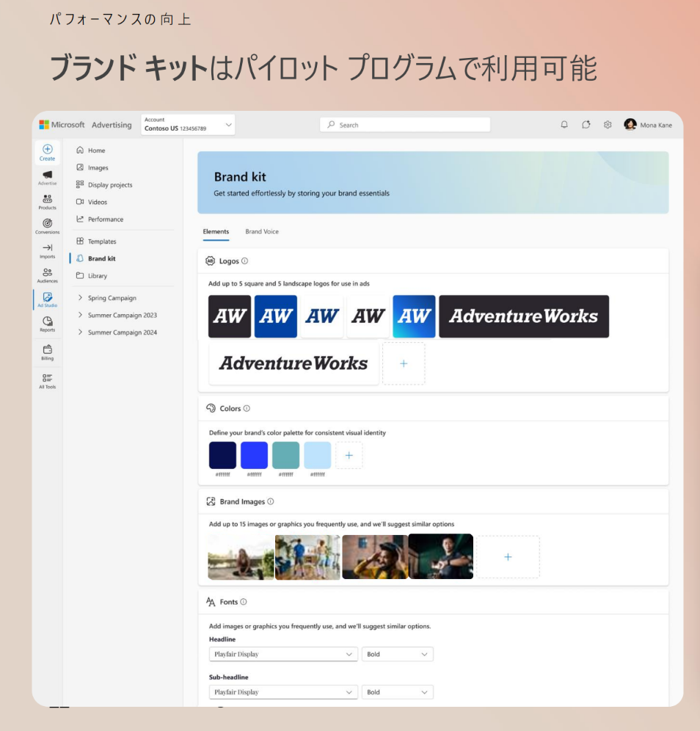Add a new logo with the plus tile
Image resolution: width=700 pixels, height=731 pixels.
click(404, 363)
